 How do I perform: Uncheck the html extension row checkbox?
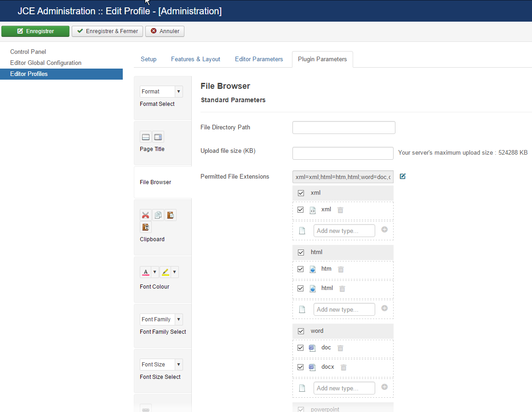[301, 288]
